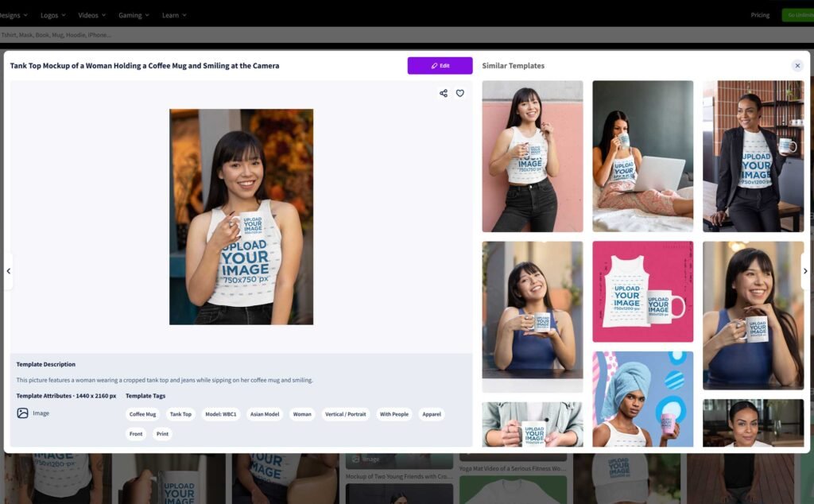This screenshot has width=814, height=504.
Task: Close the template preview dialog
Action: pos(797,66)
